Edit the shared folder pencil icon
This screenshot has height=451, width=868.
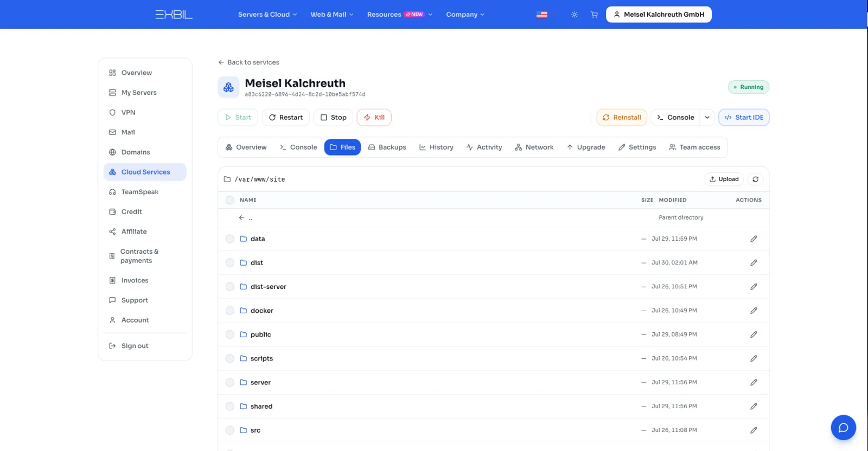click(x=754, y=406)
